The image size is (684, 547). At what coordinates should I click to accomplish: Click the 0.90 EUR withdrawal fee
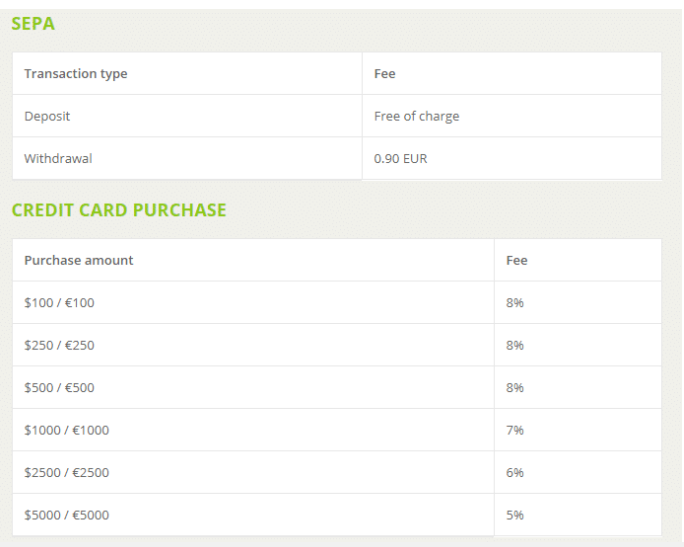click(x=400, y=158)
